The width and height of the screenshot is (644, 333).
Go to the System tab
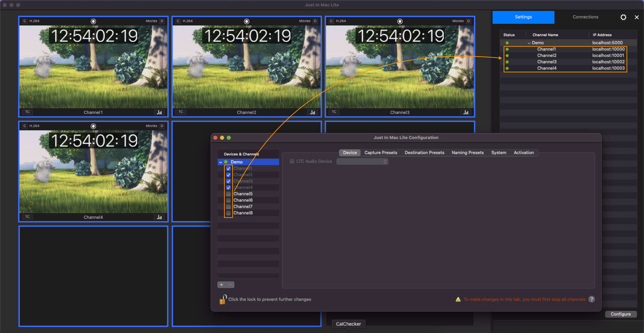tap(498, 153)
